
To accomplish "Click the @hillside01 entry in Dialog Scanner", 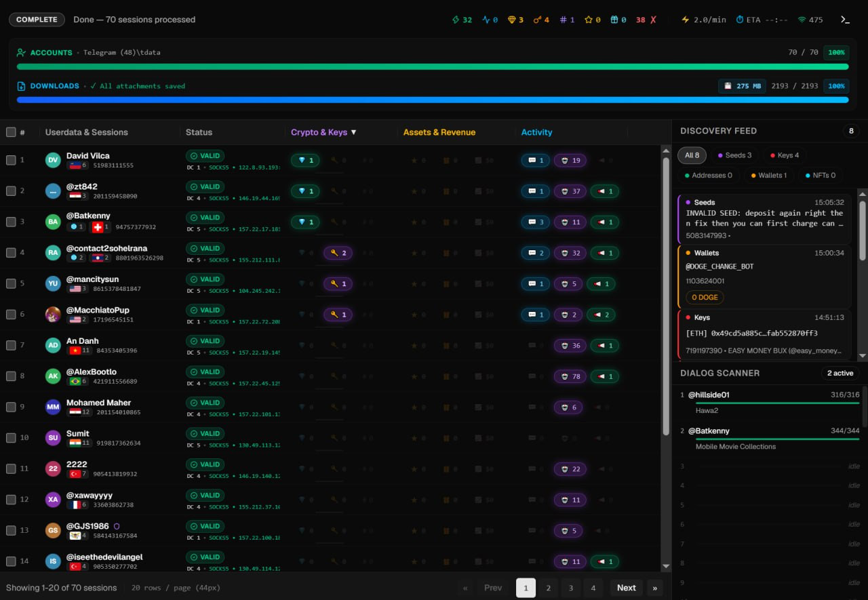I will [x=770, y=403].
